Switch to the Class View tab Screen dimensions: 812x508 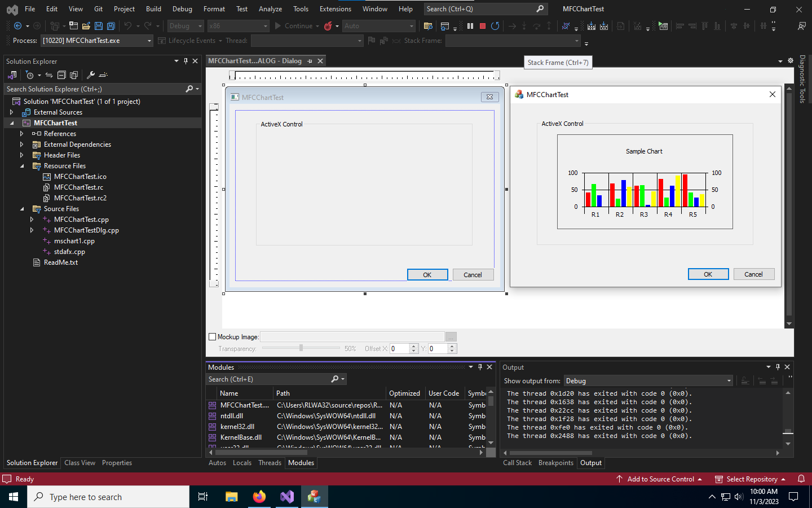click(x=80, y=463)
